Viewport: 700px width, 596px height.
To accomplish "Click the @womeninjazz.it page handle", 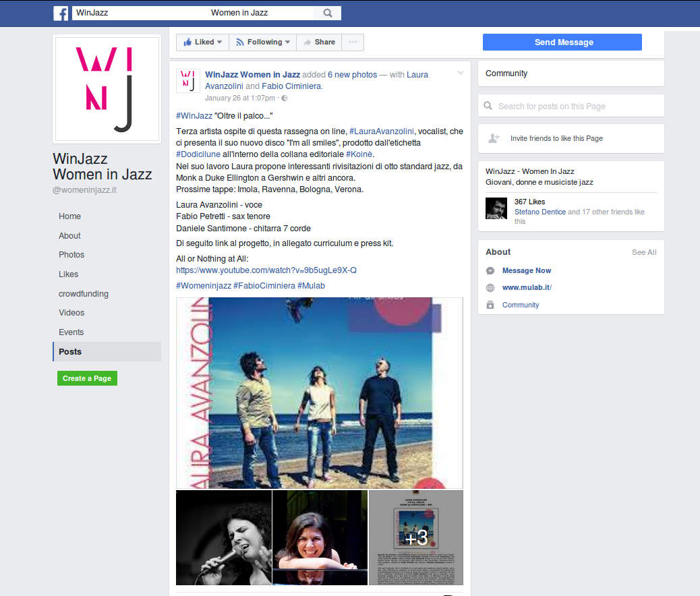I will click(84, 189).
